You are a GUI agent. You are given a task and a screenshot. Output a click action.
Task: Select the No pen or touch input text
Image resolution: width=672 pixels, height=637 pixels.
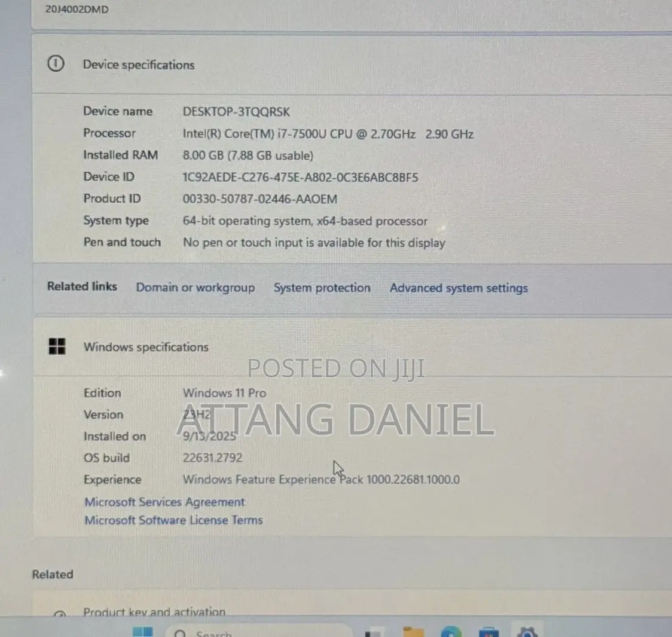(x=314, y=243)
